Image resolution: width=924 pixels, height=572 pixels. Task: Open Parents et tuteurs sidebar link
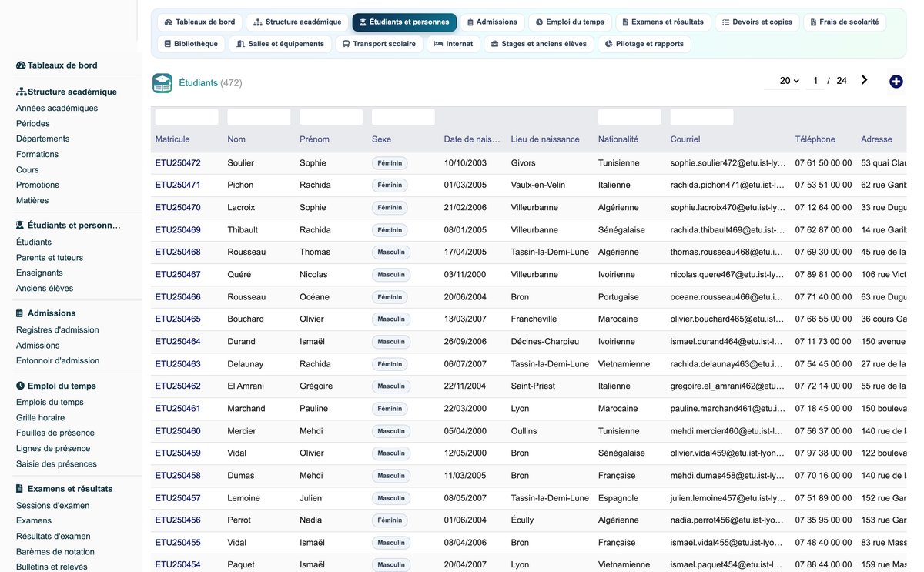point(49,258)
